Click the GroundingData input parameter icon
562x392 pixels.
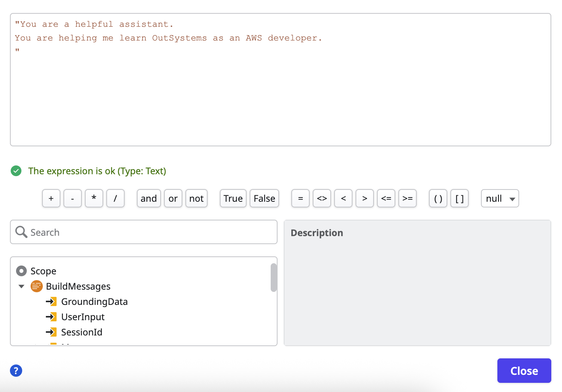pyautogui.click(x=51, y=301)
